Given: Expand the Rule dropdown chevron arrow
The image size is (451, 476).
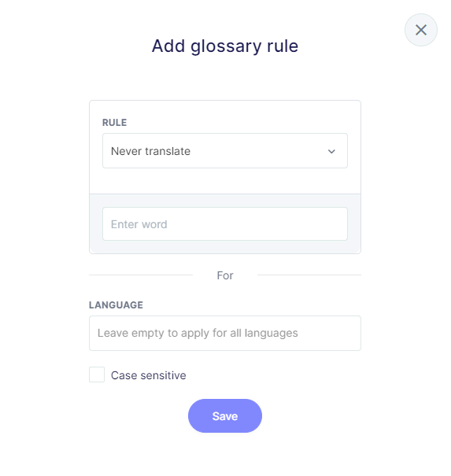Looking at the screenshot, I should [331, 151].
